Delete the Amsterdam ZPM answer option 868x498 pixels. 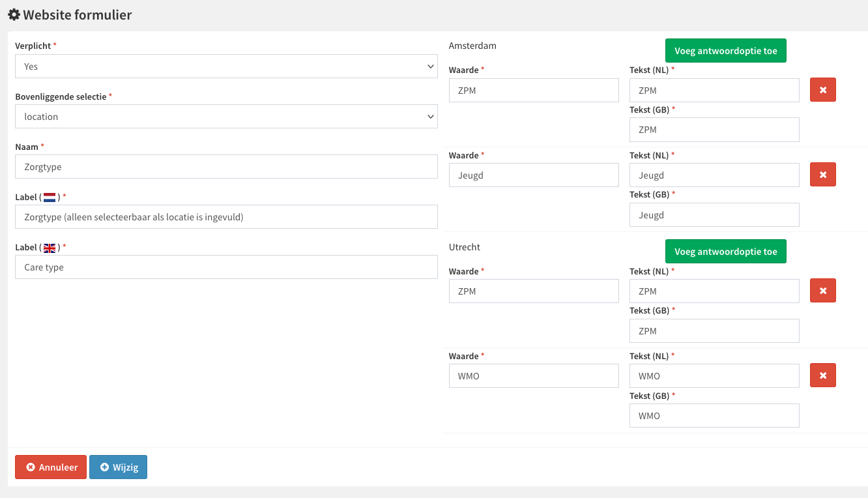pyautogui.click(x=822, y=90)
